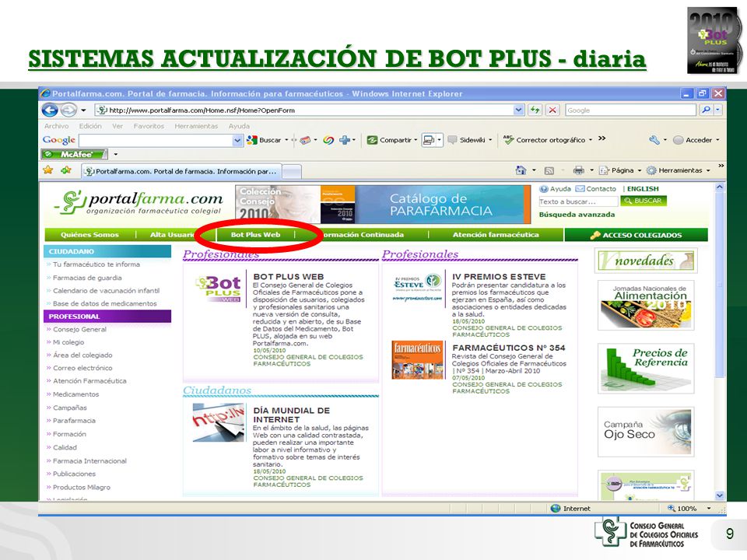Open the Archivo menu
Viewport: 747px width, 560px height.
pos(57,126)
